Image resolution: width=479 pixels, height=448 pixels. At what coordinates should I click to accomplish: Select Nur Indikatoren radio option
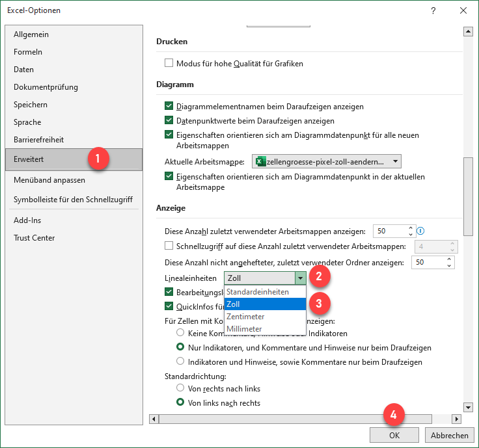180,347
